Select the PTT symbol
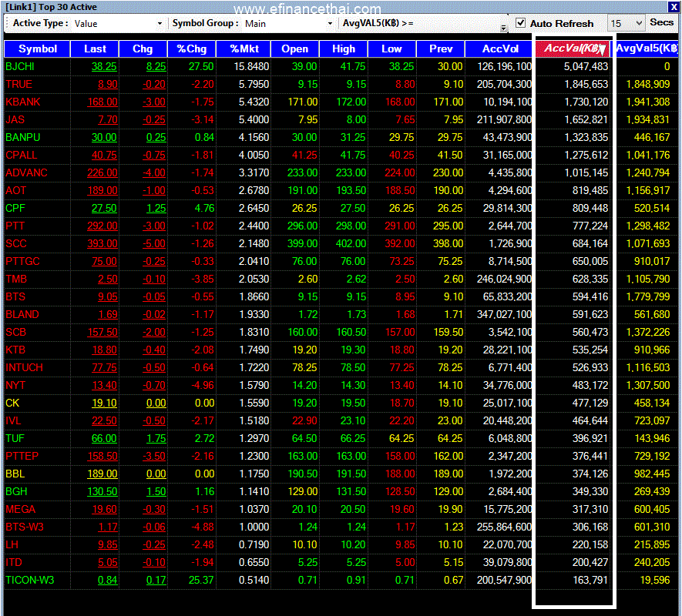The height and width of the screenshot is (616, 682). click(15, 226)
